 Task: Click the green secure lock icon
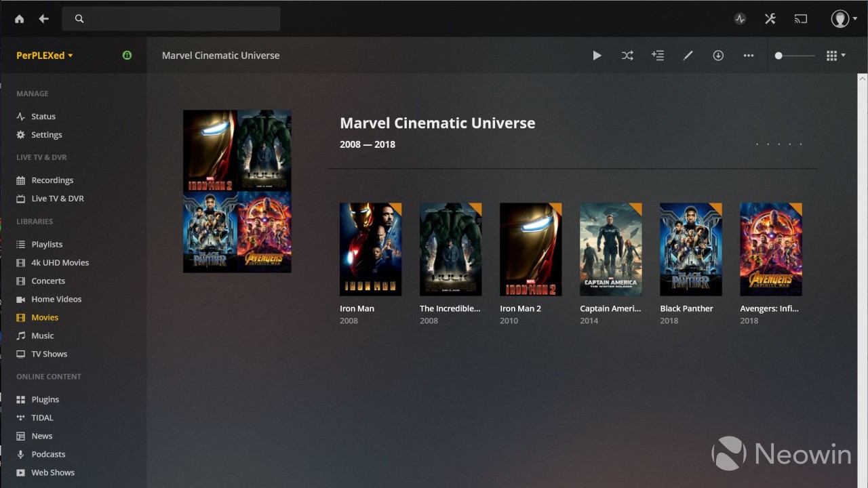click(127, 56)
